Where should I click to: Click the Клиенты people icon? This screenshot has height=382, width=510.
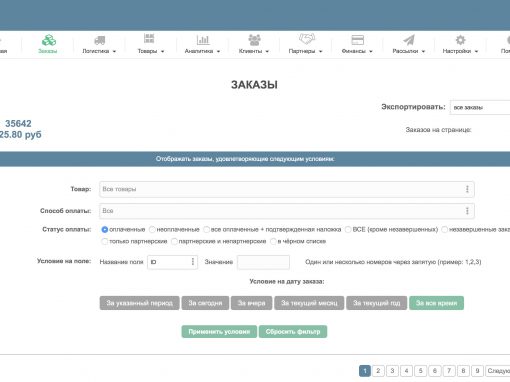(254, 40)
